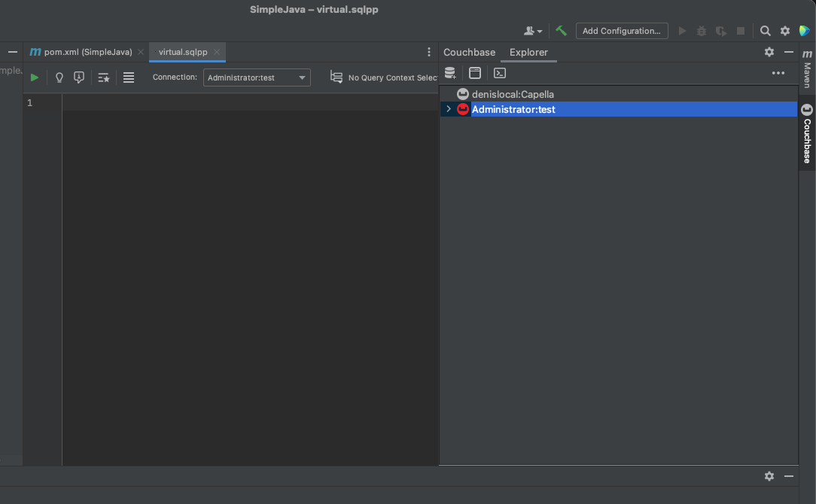Image resolution: width=816 pixels, height=504 pixels.
Task: Click into the editor line 1
Action: (x=250, y=102)
